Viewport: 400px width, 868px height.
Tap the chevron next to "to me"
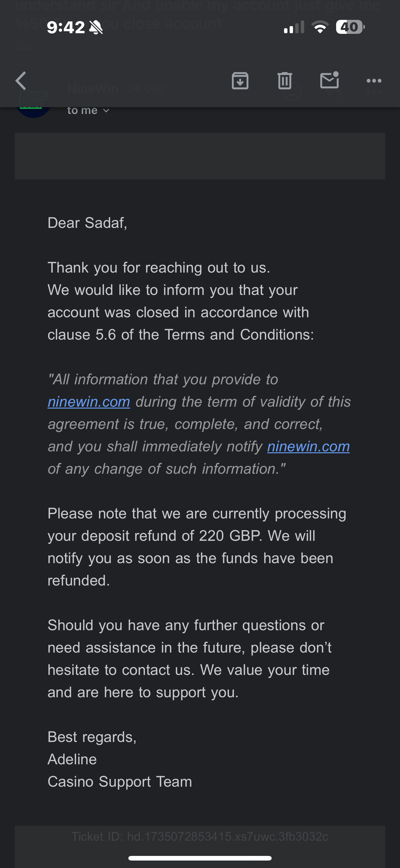pyautogui.click(x=106, y=111)
